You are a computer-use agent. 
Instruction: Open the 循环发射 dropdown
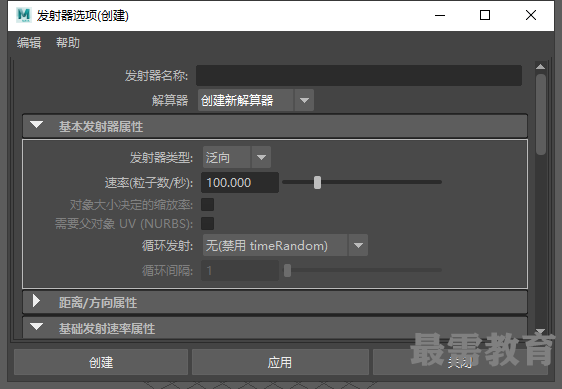point(285,245)
